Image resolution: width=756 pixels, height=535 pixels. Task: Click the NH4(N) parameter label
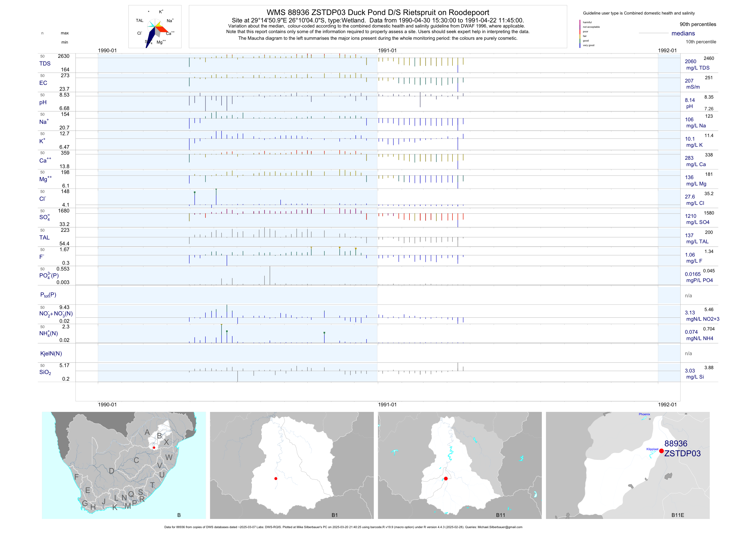48,333
